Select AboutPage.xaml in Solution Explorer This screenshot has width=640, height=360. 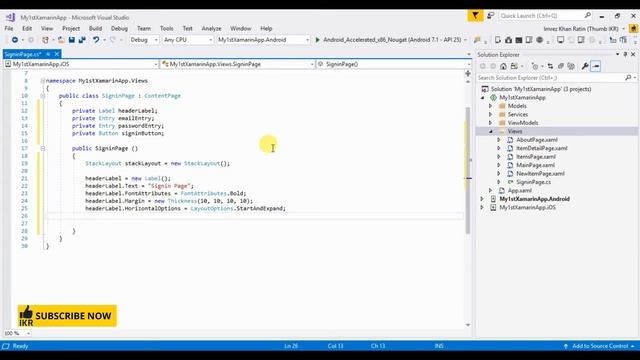click(536, 140)
